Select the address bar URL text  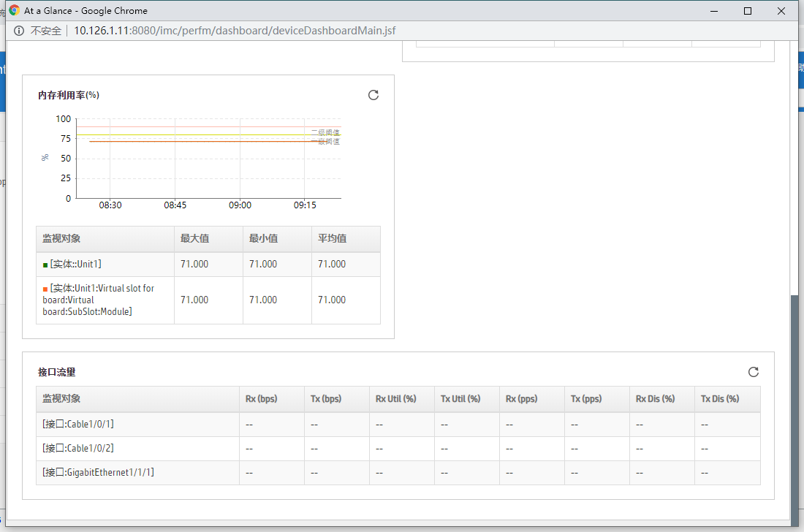click(x=234, y=31)
